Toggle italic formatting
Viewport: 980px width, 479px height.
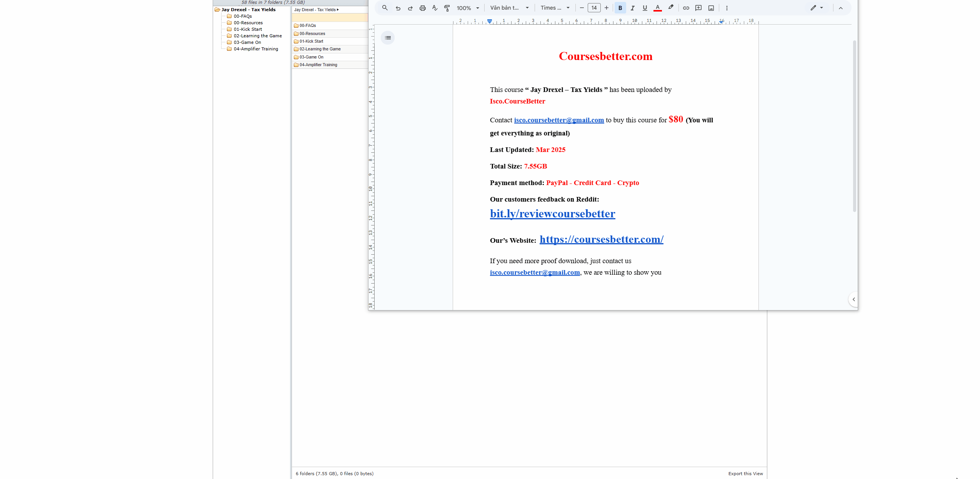tap(633, 8)
